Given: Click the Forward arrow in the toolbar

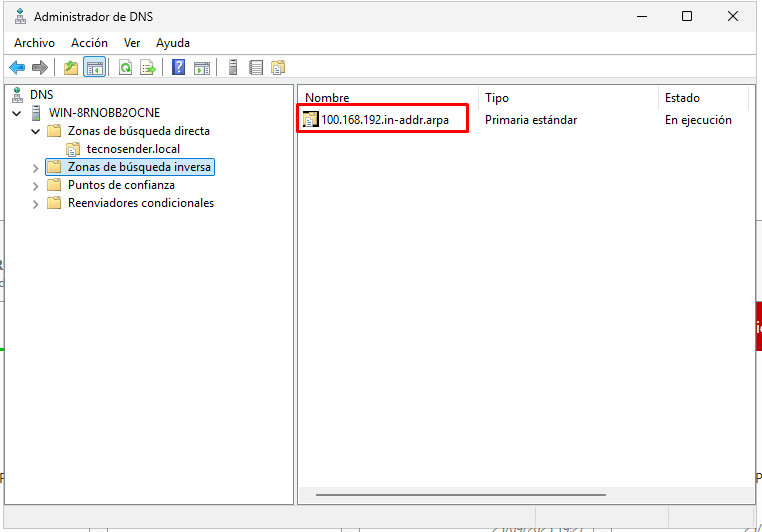Looking at the screenshot, I should coord(40,67).
